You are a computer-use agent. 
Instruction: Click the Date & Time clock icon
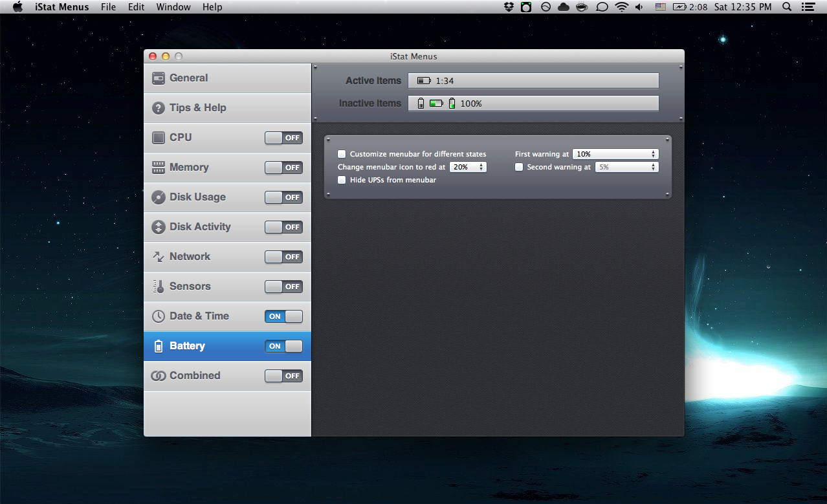click(159, 316)
